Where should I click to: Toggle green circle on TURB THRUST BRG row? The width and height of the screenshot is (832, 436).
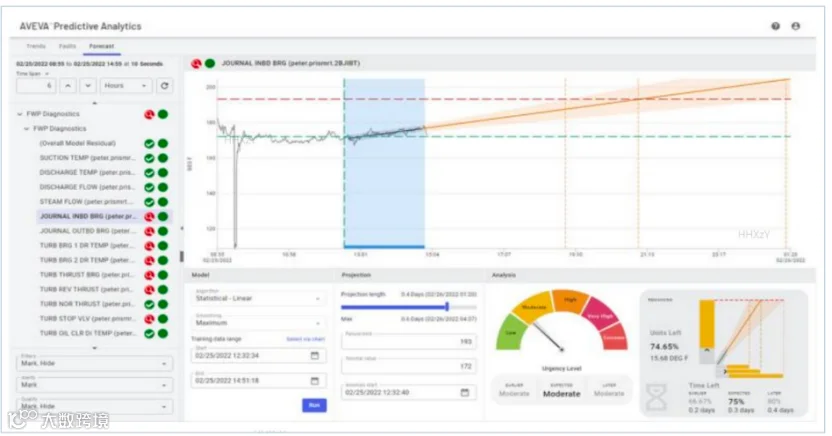[x=163, y=275]
